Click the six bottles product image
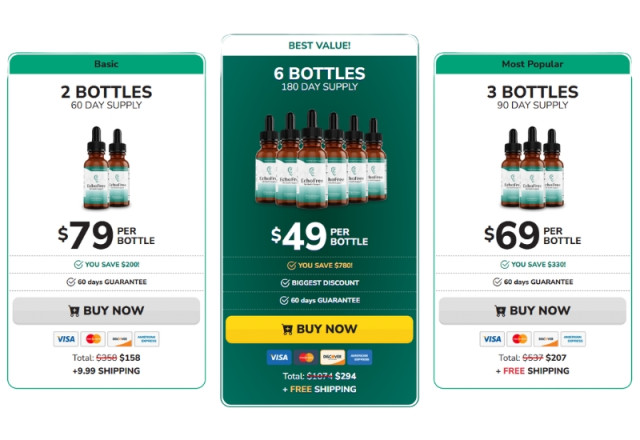The width and height of the screenshot is (640, 440). [321, 159]
